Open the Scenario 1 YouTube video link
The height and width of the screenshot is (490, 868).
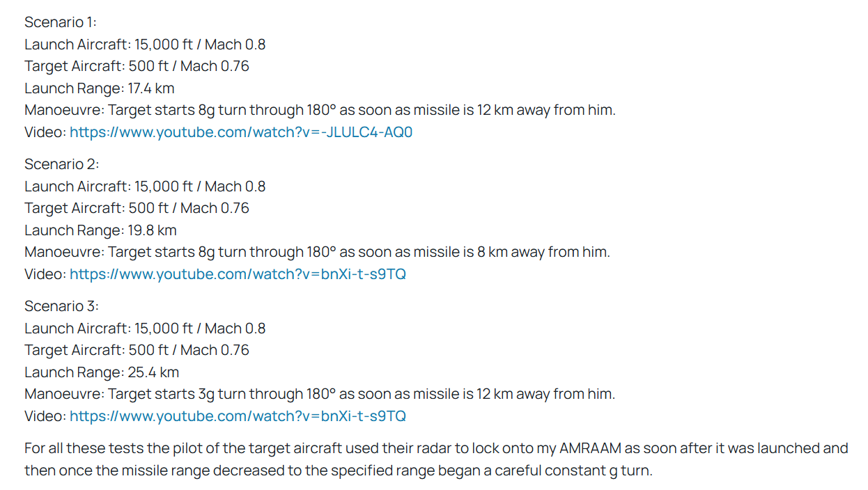click(240, 132)
